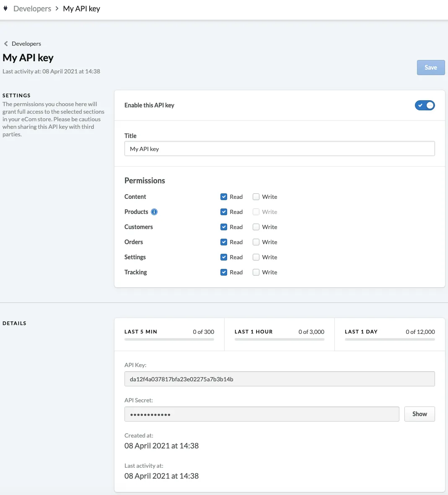Click the back chevron beside Developers
Screen dimensions: 448x495
[6, 44]
